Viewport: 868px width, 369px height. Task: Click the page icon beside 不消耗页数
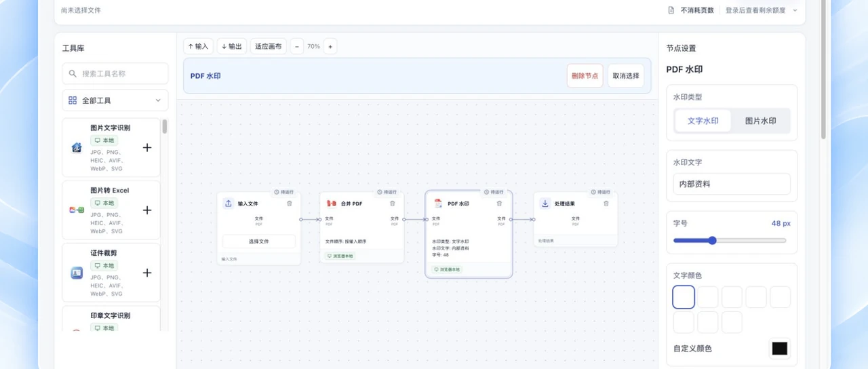click(x=671, y=10)
